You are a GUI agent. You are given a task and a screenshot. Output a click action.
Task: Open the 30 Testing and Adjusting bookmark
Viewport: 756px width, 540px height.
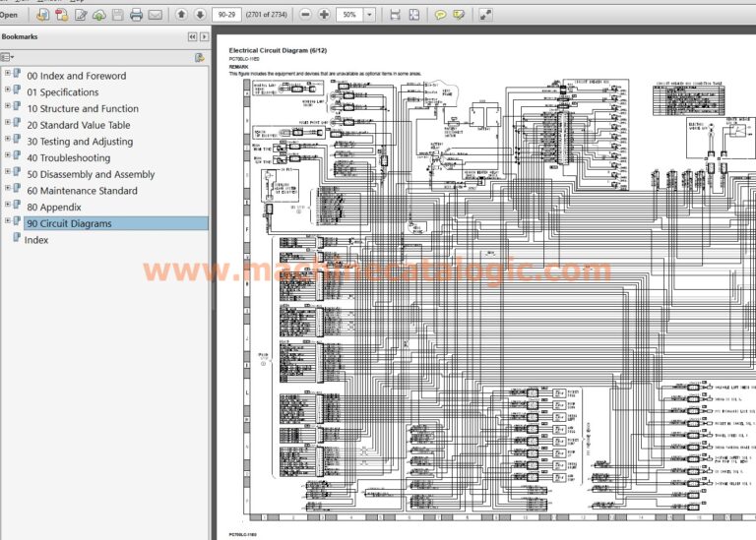point(80,142)
